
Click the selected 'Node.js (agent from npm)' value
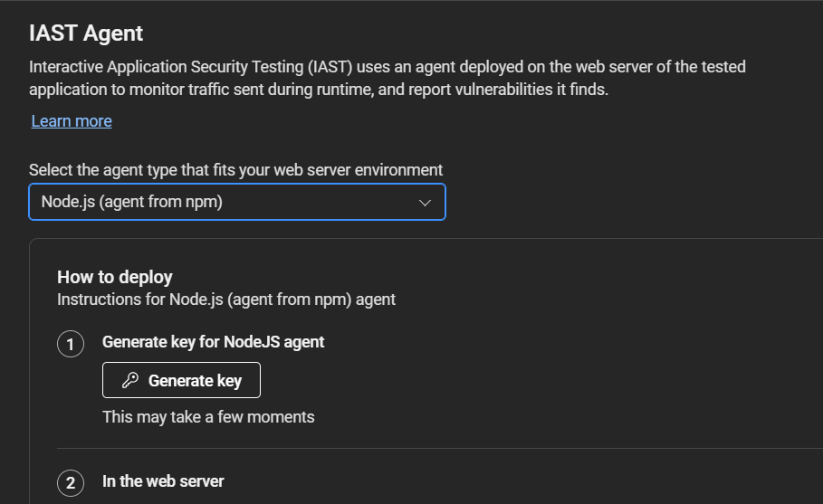pos(132,202)
